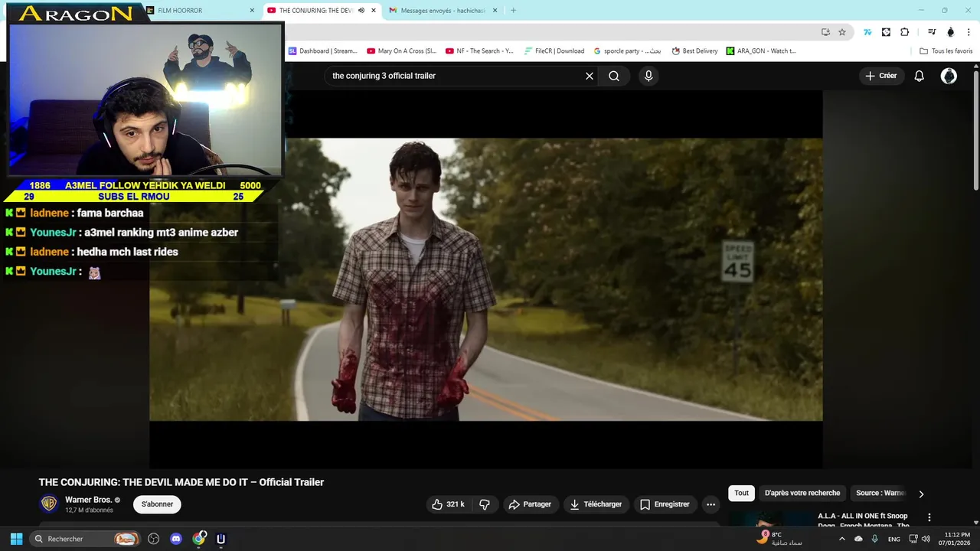Open Chrome three-dot menu
The image size is (980, 551).
click(969, 32)
